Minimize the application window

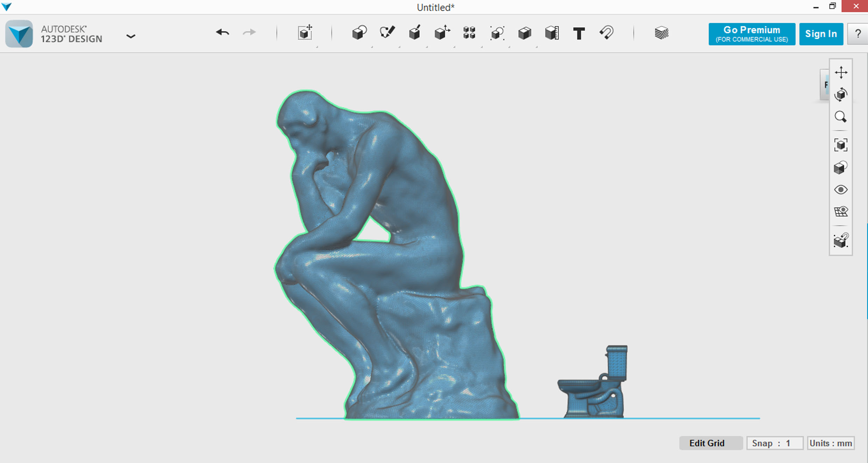point(816,7)
